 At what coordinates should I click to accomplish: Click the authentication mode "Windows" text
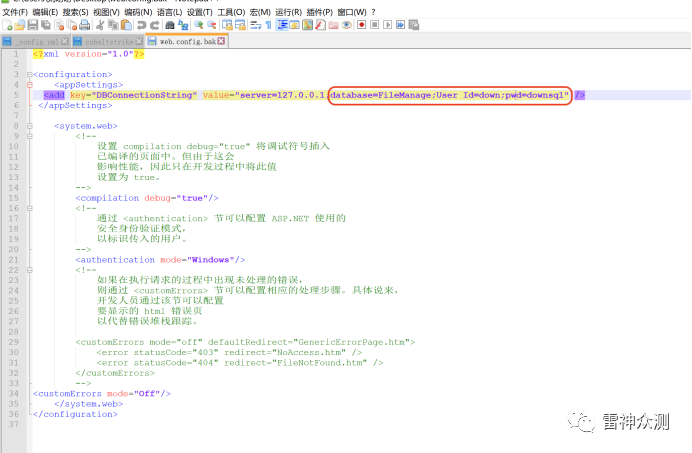click(x=211, y=260)
